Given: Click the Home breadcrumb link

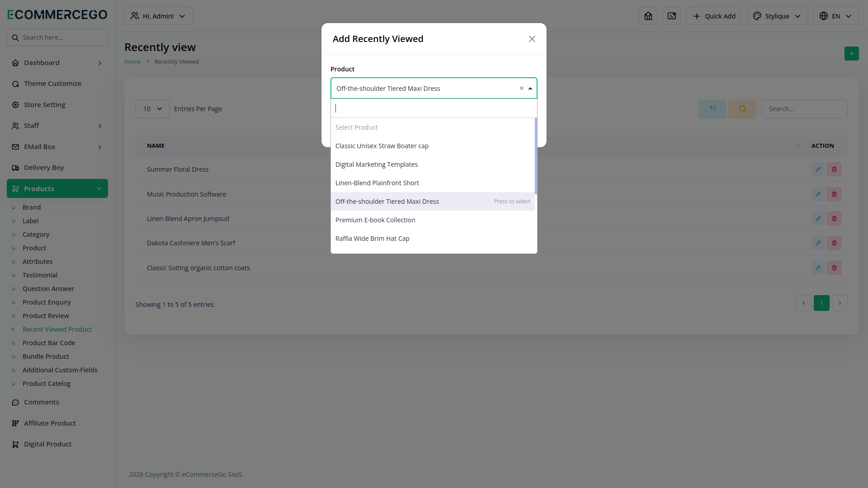Looking at the screenshot, I should pos(132,61).
